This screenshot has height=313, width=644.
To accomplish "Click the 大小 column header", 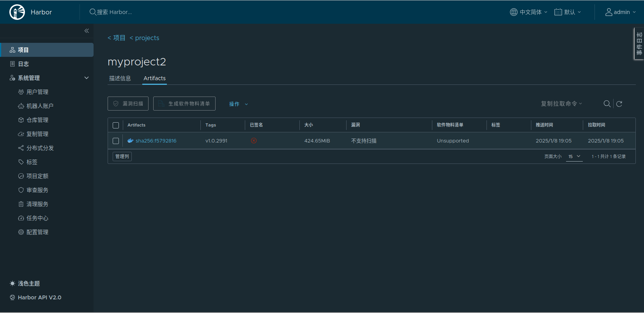I will (309, 125).
